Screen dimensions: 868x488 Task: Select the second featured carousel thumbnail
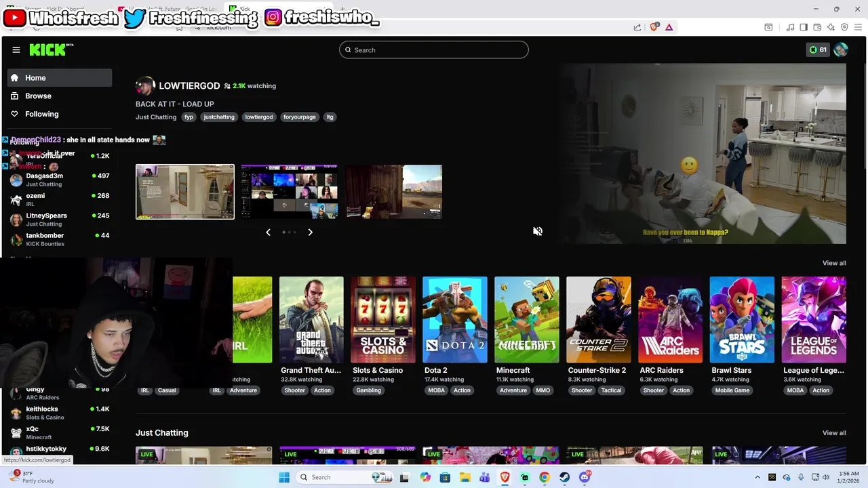pyautogui.click(x=290, y=192)
